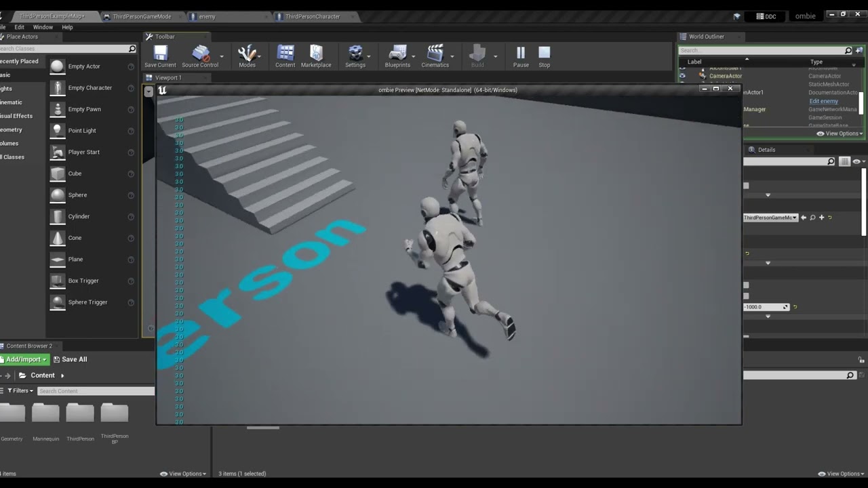The width and height of the screenshot is (868, 488).
Task: Select the Plane shape icon
Action: click(x=58, y=260)
